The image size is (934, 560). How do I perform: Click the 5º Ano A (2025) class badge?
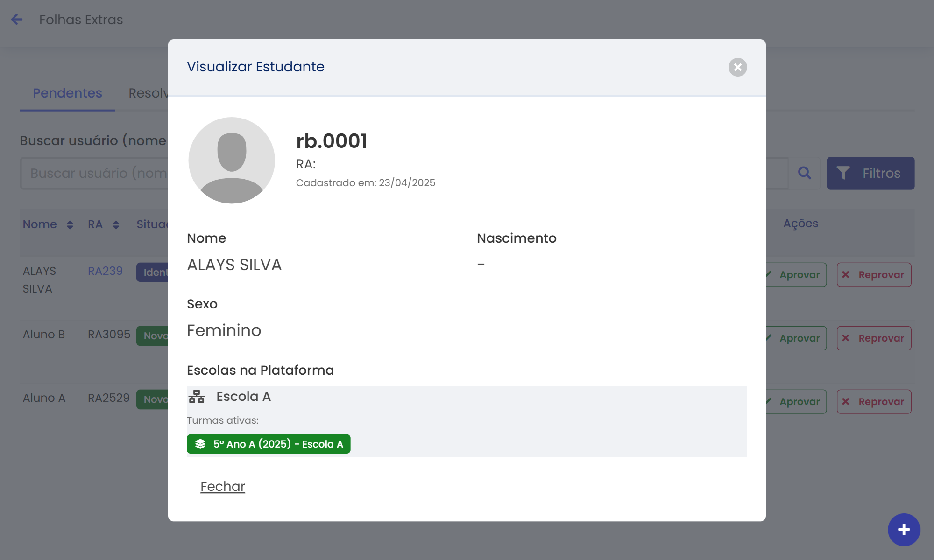[269, 444]
